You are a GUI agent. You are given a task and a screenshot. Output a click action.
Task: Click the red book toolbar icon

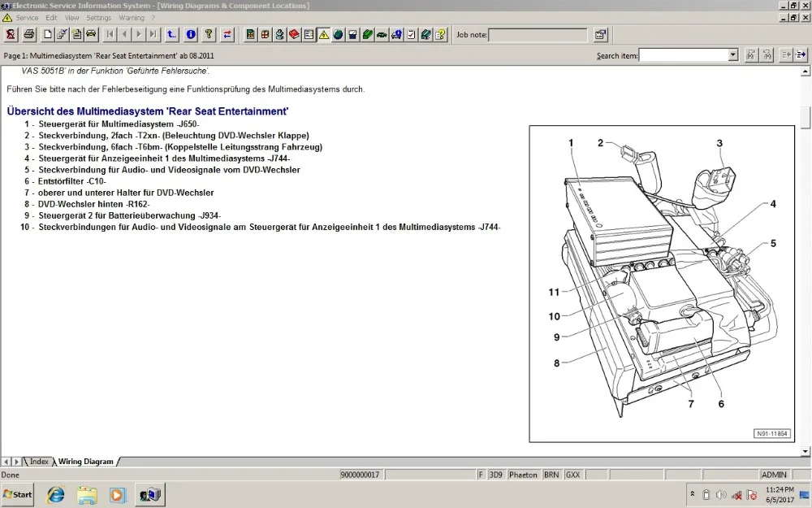294,35
